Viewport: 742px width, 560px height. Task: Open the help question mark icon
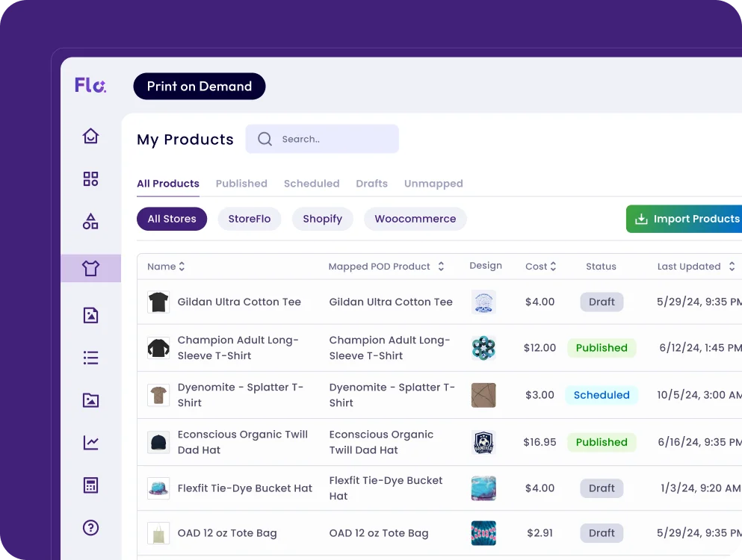click(x=90, y=527)
